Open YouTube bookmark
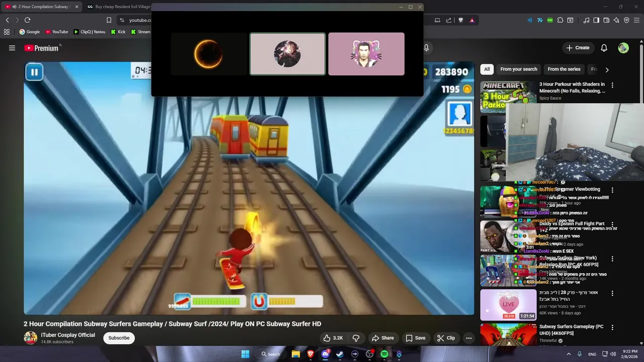 (x=56, y=32)
